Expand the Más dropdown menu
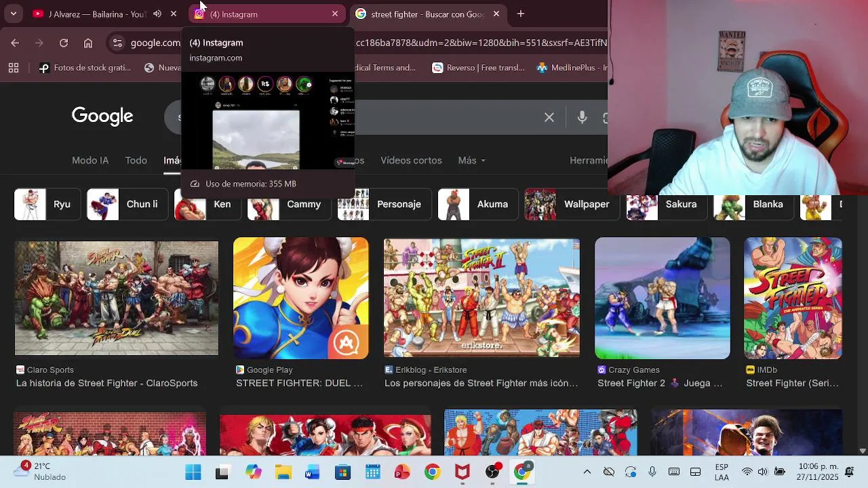The width and height of the screenshot is (868, 488). 472,161
